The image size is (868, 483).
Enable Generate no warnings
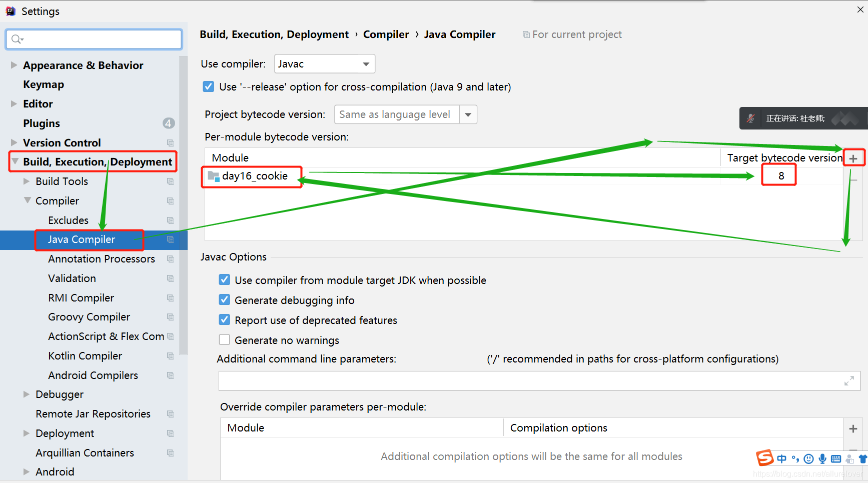pyautogui.click(x=225, y=340)
